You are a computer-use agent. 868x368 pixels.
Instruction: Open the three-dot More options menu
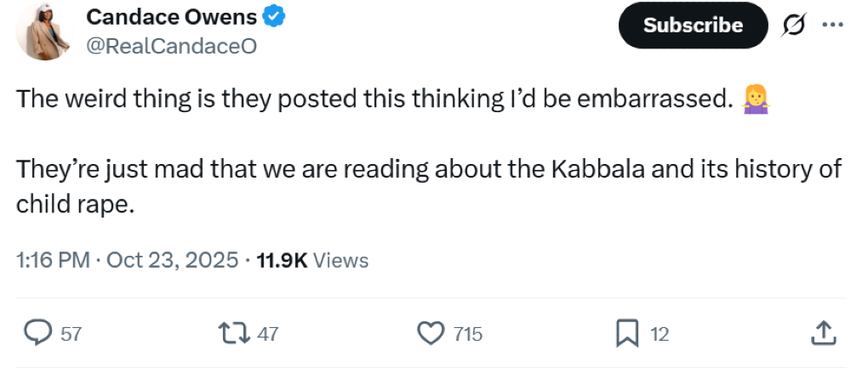point(831,25)
